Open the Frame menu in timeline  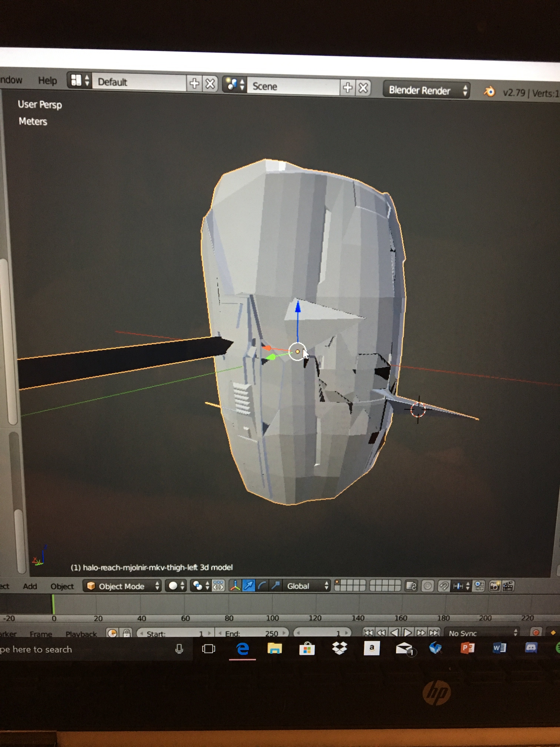pyautogui.click(x=41, y=634)
